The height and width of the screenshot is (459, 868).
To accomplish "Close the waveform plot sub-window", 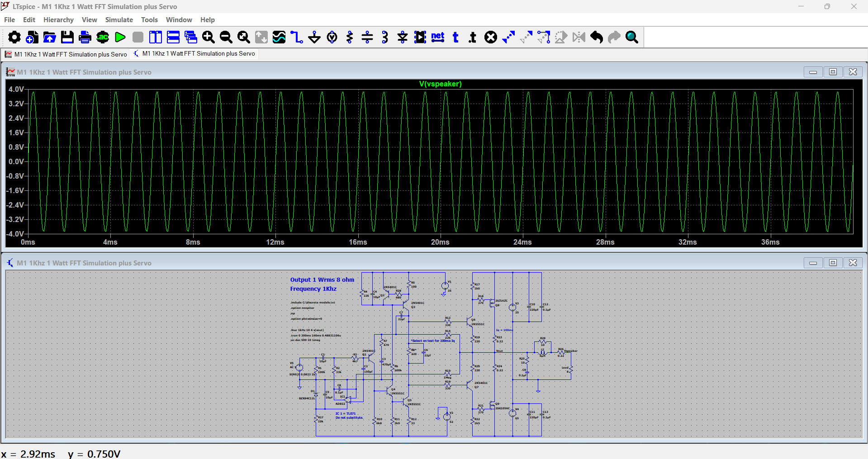I will (x=853, y=72).
